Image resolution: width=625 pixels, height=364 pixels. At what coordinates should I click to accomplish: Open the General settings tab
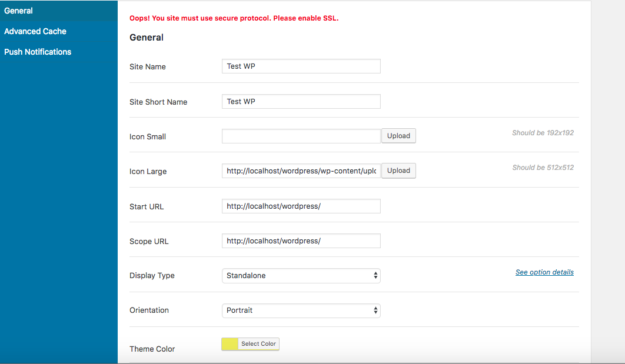[59, 11]
